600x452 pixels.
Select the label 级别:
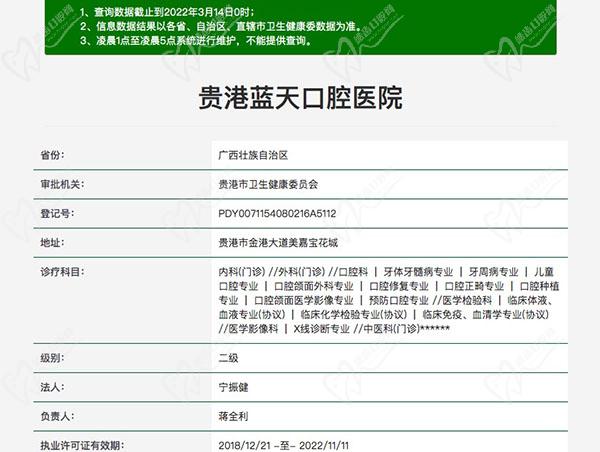pos(52,358)
